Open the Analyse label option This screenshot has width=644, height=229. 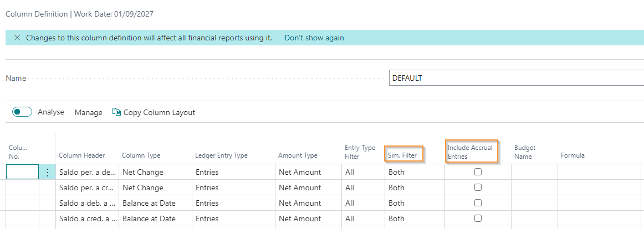(51, 112)
